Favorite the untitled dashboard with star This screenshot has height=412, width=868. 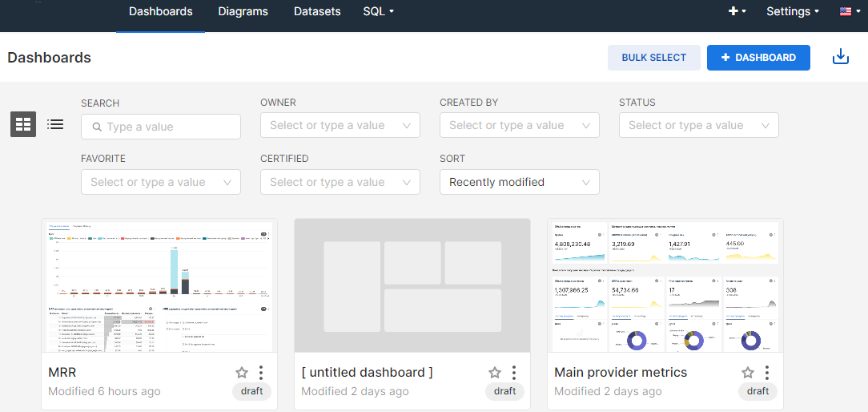coord(495,373)
